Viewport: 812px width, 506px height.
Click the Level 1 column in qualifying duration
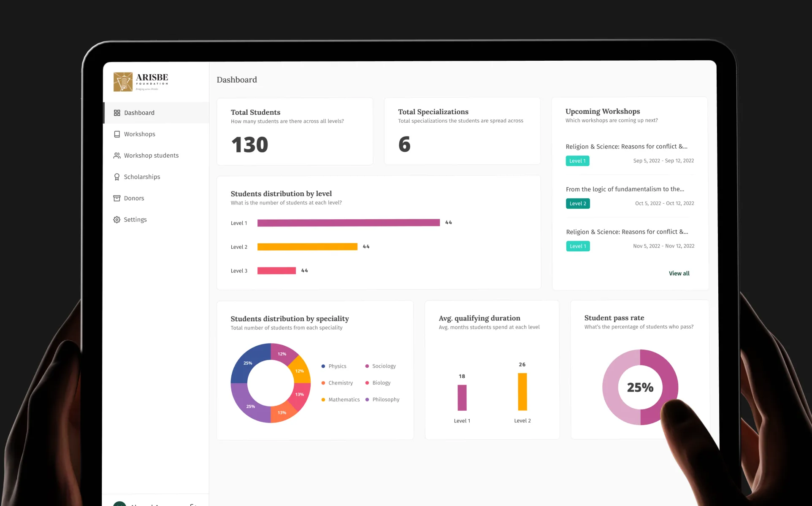tap(462, 398)
